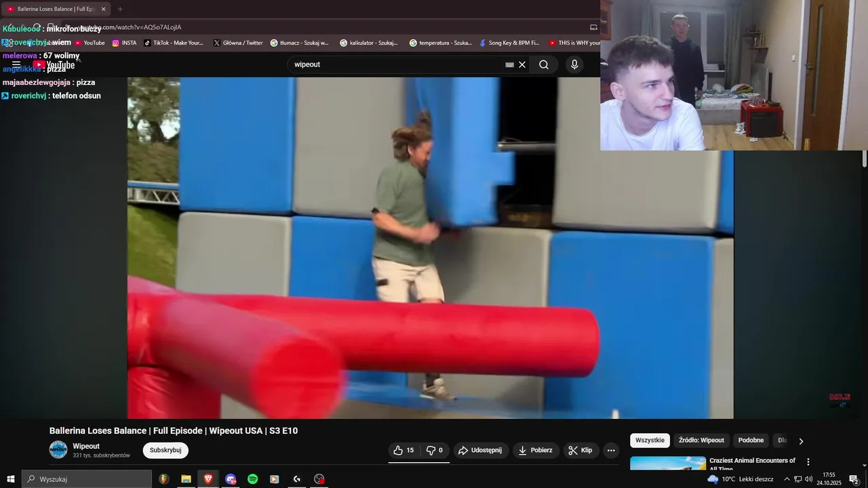Open the THIS is WHY your bookmark
868x488 pixels.
click(x=574, y=43)
